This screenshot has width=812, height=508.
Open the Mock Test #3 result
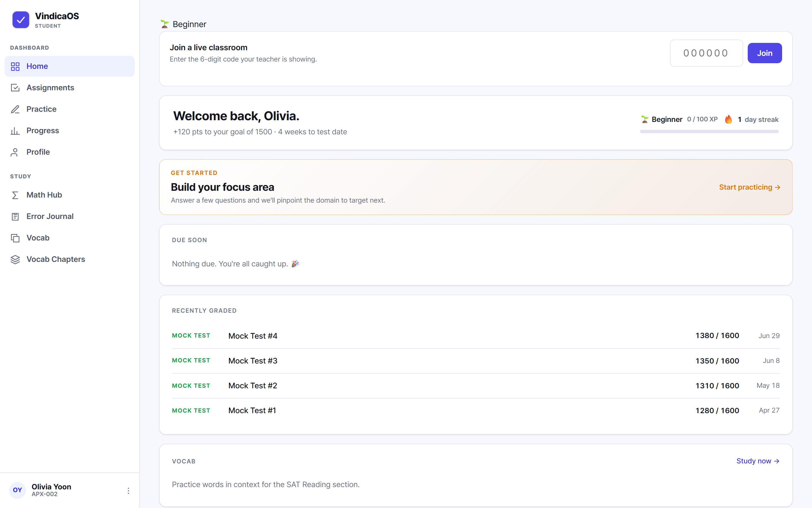[x=475, y=361]
